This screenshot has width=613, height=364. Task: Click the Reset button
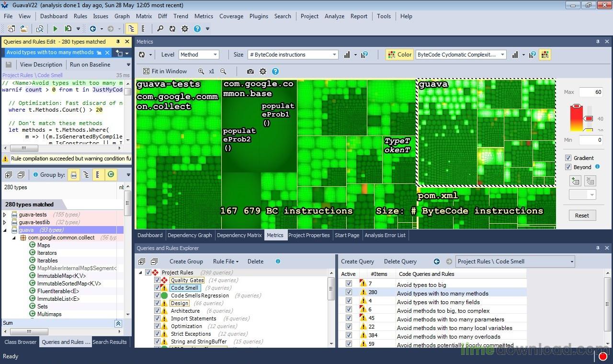(582, 216)
